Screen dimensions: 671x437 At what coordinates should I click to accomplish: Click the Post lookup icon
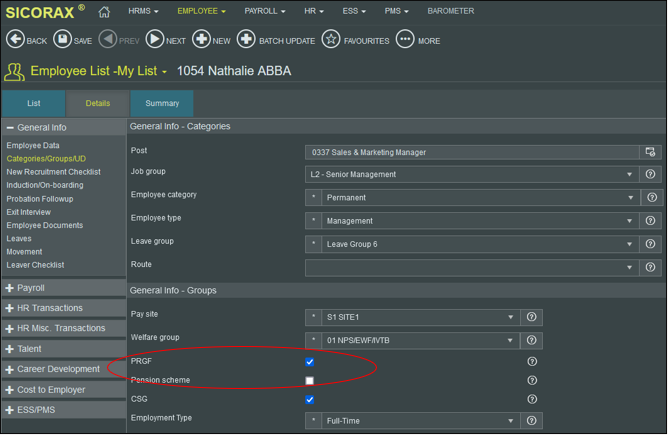click(x=650, y=152)
